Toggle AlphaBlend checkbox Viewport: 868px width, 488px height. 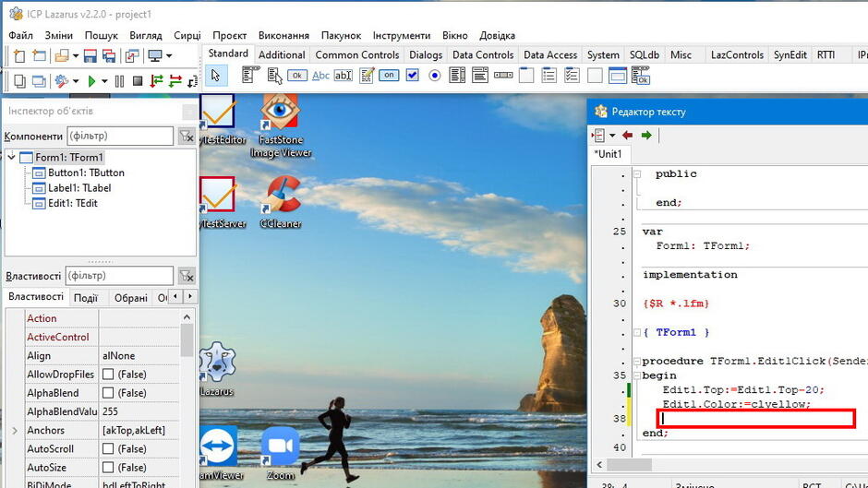108,393
